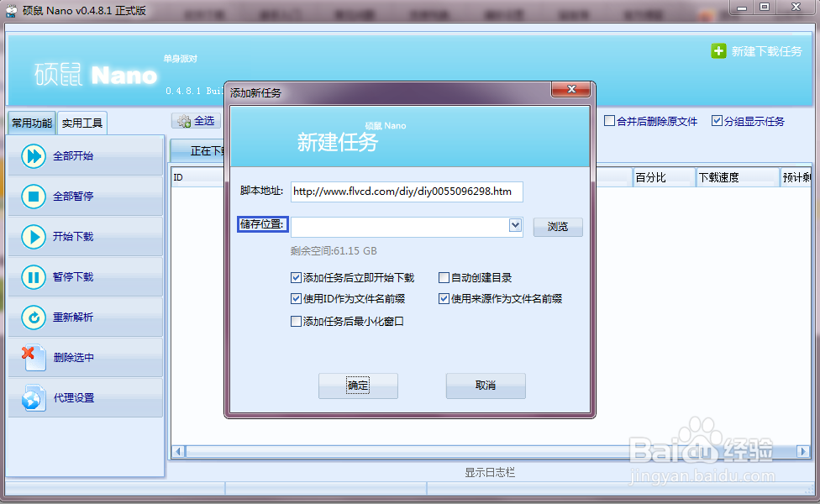
Task: Toggle 使用ID作为文件名前缀 checkbox
Action: [x=296, y=298]
